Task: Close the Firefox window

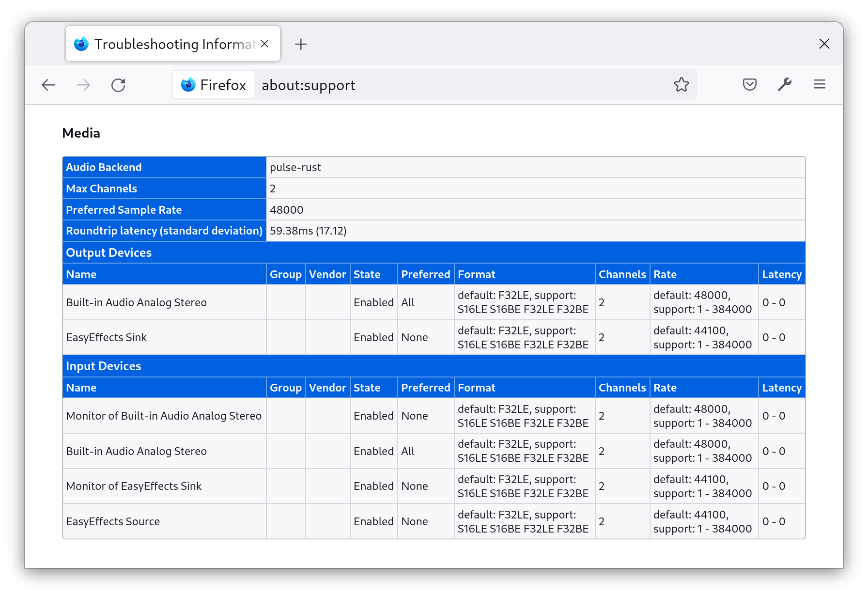Action: pyautogui.click(x=824, y=44)
